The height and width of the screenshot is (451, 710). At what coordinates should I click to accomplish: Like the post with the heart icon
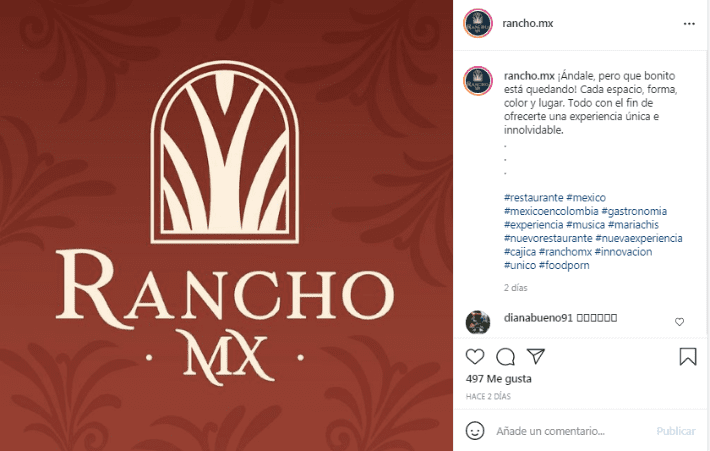(475, 357)
